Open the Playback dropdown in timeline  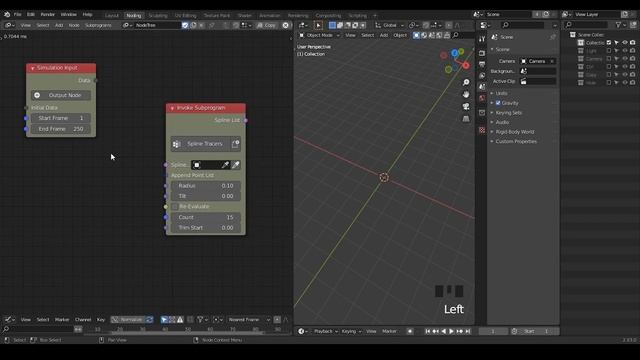(325, 331)
